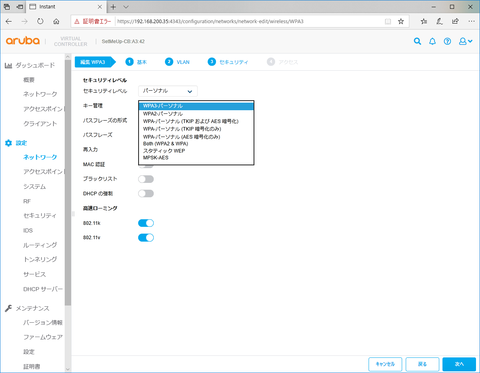This screenshot has width=480, height=373.
Task: Open the Aruba notifications bell
Action: [x=432, y=41]
